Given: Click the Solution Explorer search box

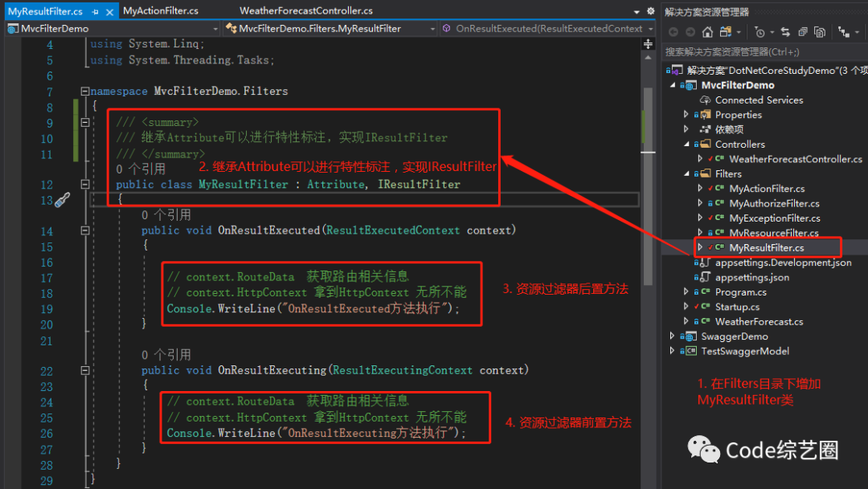Looking at the screenshot, I should [764, 51].
